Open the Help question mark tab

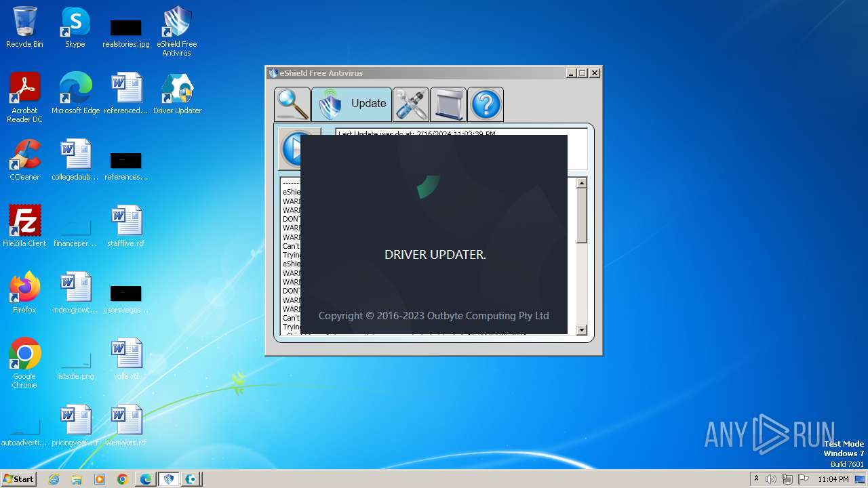(486, 104)
